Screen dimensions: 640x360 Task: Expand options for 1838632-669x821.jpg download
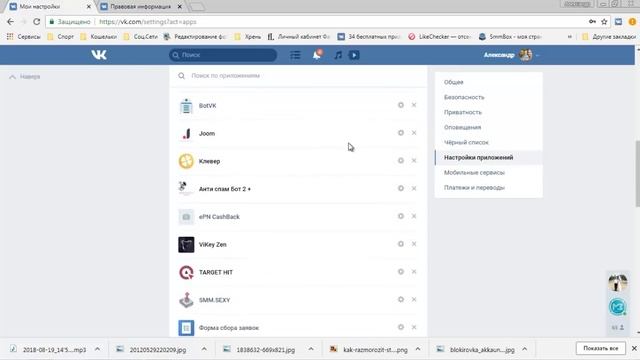click(x=311, y=349)
